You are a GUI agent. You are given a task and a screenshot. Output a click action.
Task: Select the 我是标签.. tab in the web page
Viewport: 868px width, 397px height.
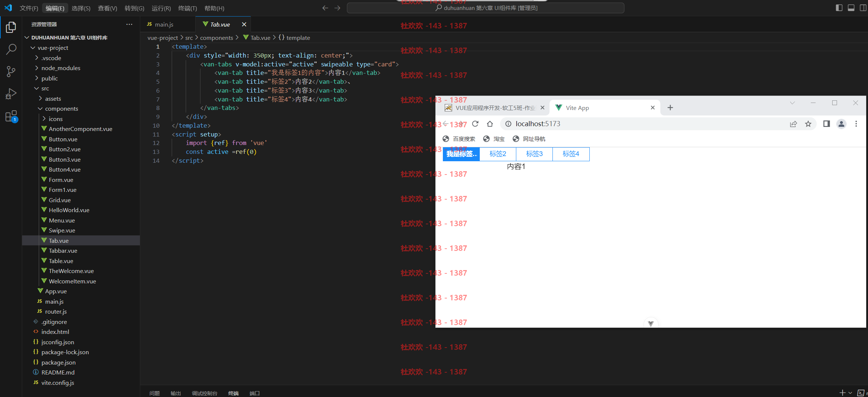(461, 154)
